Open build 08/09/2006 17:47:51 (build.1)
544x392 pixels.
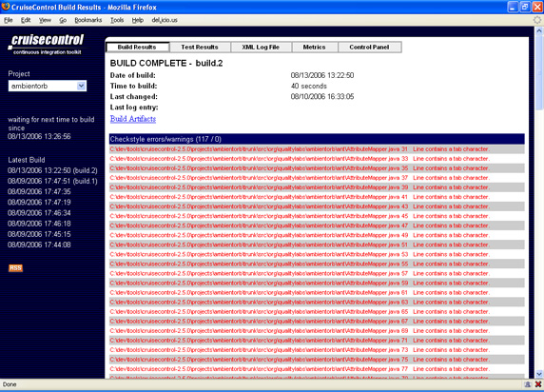coord(52,181)
